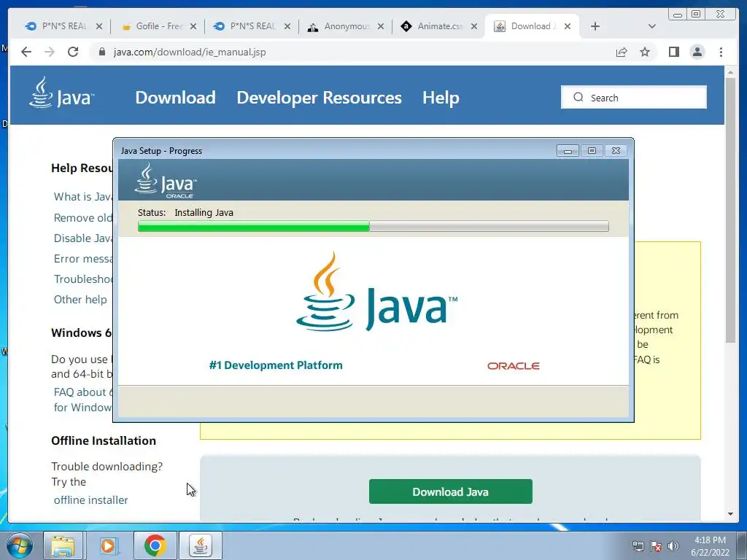Open the Error messages link

(83, 259)
